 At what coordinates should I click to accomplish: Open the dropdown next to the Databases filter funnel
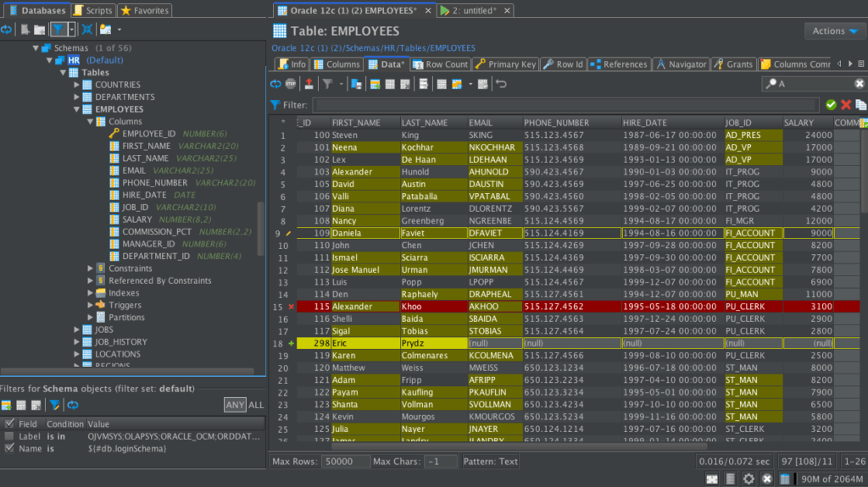click(71, 30)
